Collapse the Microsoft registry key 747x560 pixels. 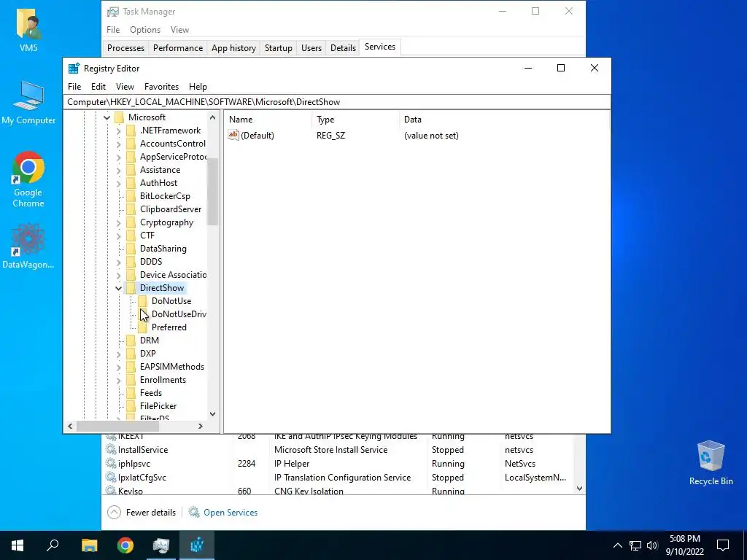pyautogui.click(x=107, y=117)
